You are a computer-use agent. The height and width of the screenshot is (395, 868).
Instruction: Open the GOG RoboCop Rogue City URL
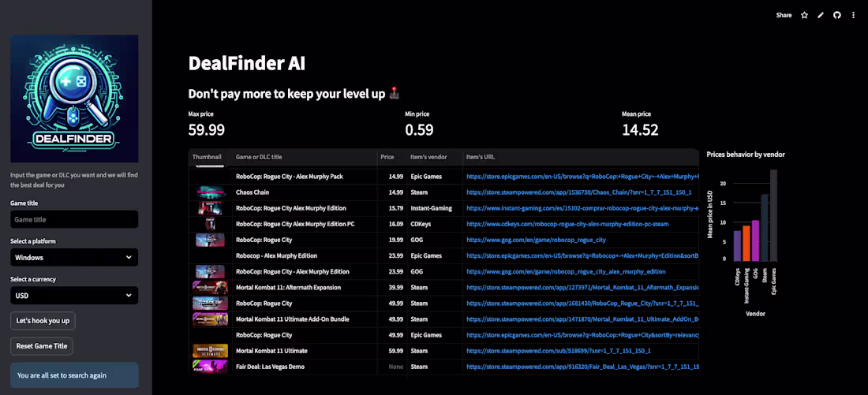pyautogui.click(x=536, y=240)
